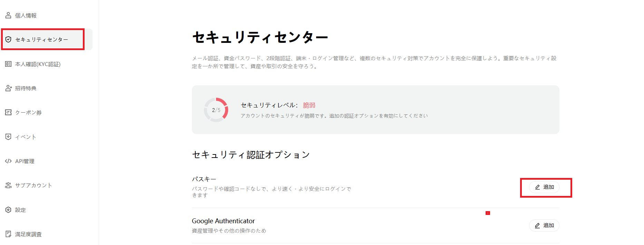Click 追加 for Google Authenticator
The width and height of the screenshot is (644, 245).
coord(544,225)
